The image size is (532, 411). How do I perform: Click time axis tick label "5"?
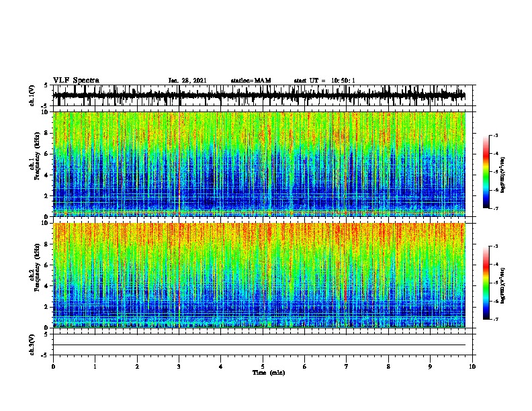pyautogui.click(x=263, y=367)
